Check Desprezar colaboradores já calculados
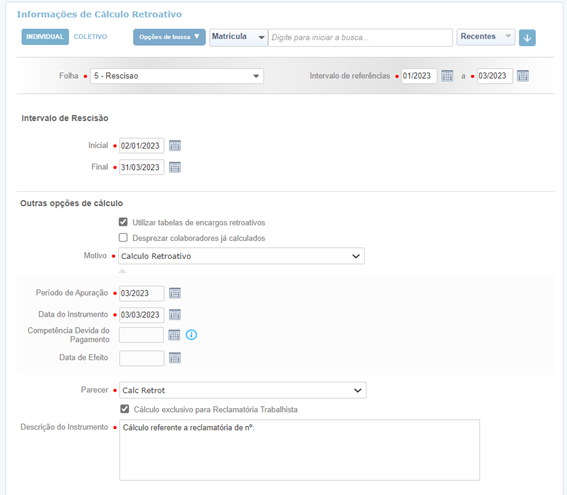This screenshot has width=567, height=495. pos(123,238)
